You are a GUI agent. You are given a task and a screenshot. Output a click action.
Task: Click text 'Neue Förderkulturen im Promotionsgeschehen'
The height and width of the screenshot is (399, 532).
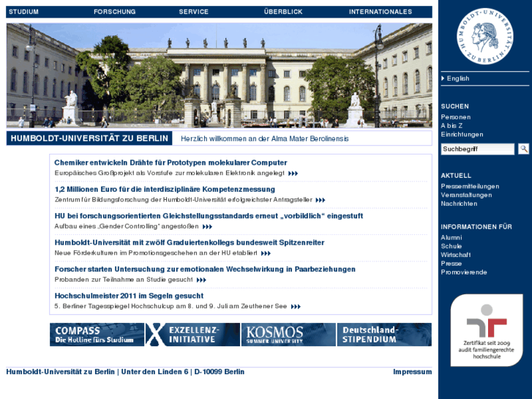click(124, 253)
